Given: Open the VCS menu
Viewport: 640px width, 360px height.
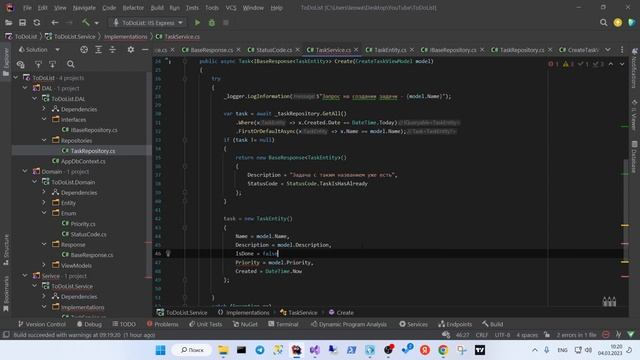Looking at the screenshot, I should tap(231, 8).
